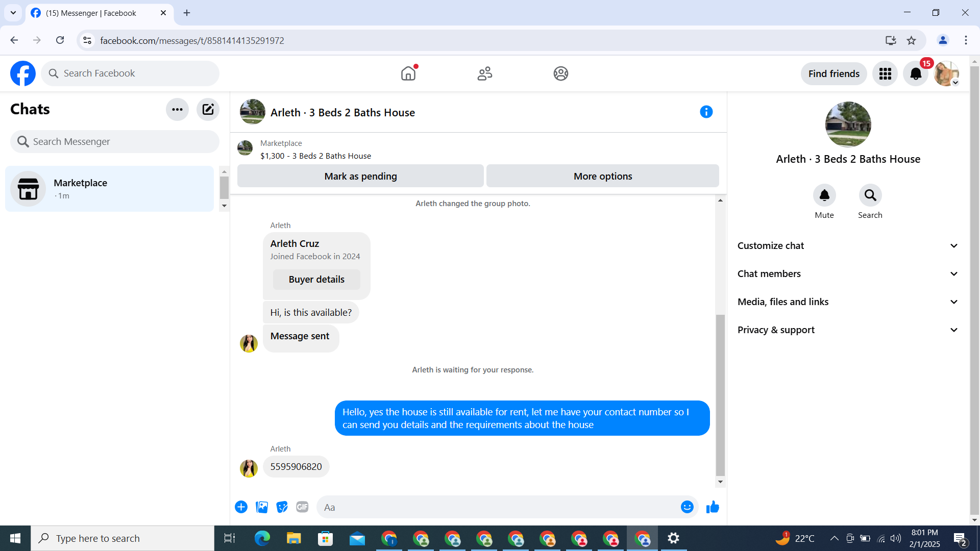This screenshot has width=980, height=551.
Task: Open notifications bell in top bar
Action: (x=916, y=73)
